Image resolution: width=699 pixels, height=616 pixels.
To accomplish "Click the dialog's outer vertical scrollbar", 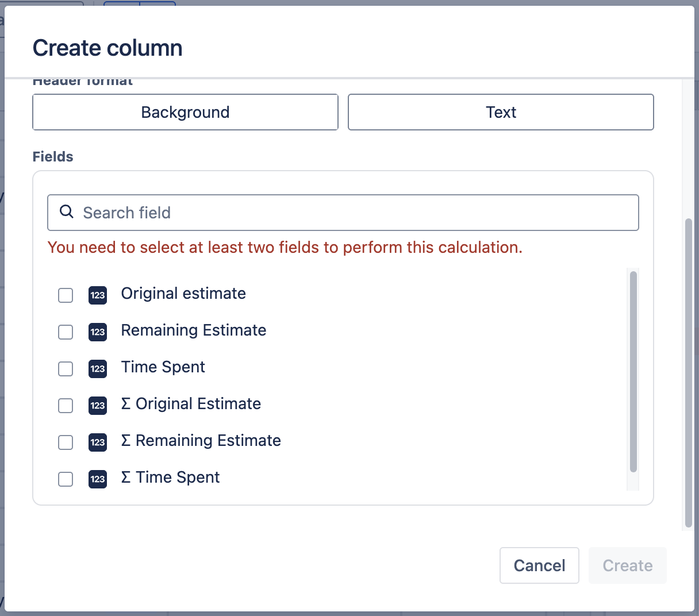I will pyautogui.click(x=689, y=373).
